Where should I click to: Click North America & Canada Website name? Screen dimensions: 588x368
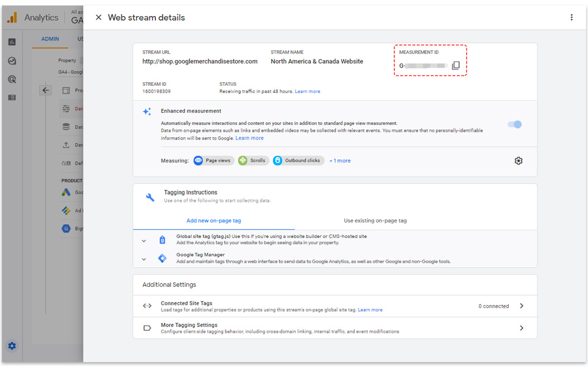[x=317, y=61]
